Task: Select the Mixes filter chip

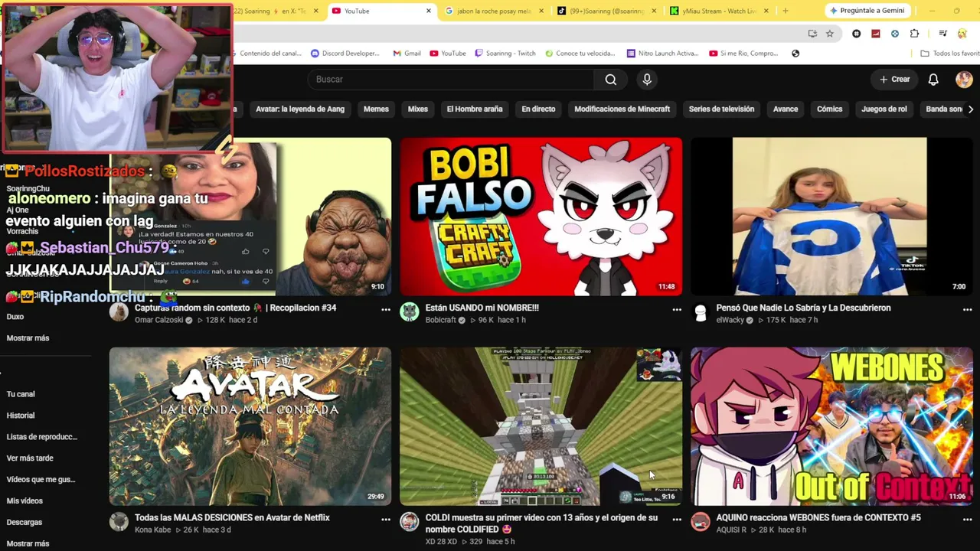Action: point(418,109)
